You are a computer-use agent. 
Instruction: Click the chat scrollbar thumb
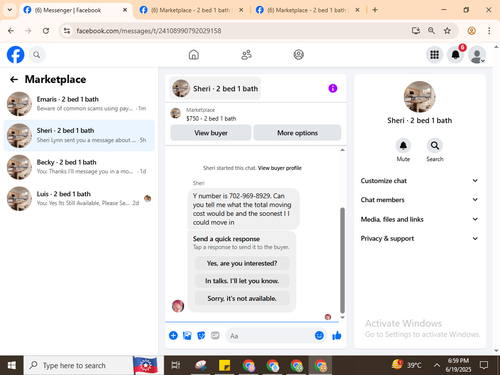342,260
